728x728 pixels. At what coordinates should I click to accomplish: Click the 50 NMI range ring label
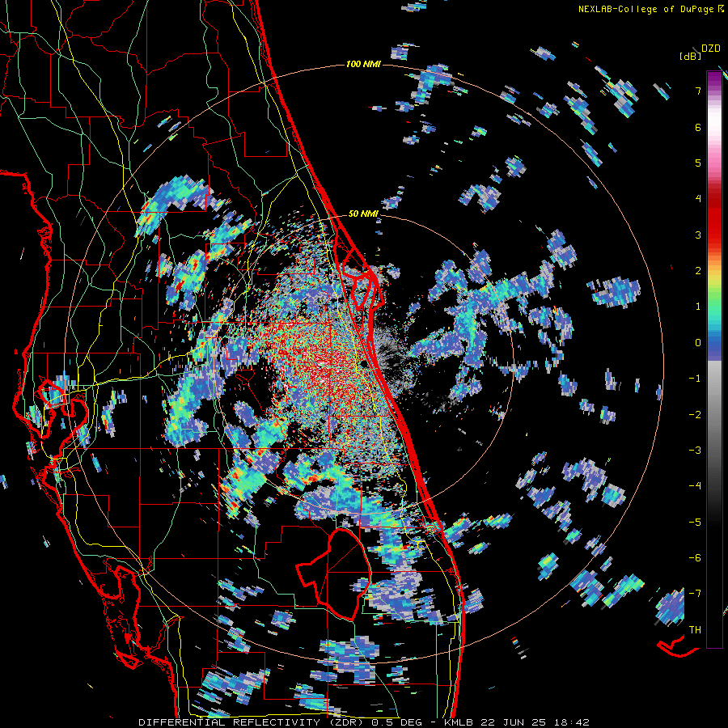tap(363, 214)
